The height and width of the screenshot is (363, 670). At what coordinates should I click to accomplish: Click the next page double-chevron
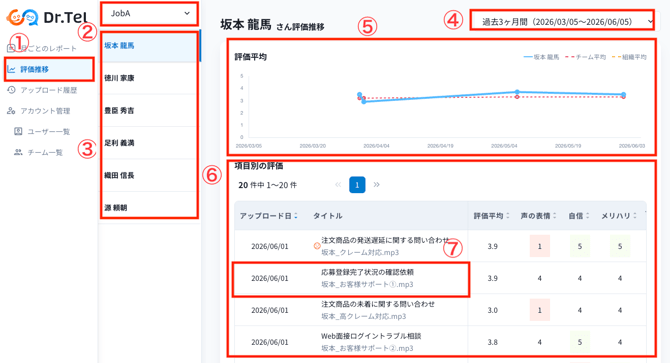pyautogui.click(x=376, y=185)
